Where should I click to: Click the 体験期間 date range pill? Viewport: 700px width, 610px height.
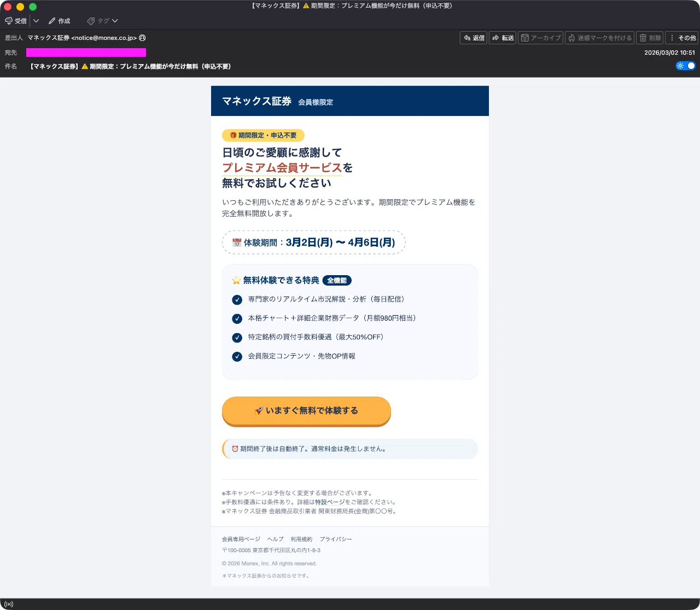click(314, 242)
